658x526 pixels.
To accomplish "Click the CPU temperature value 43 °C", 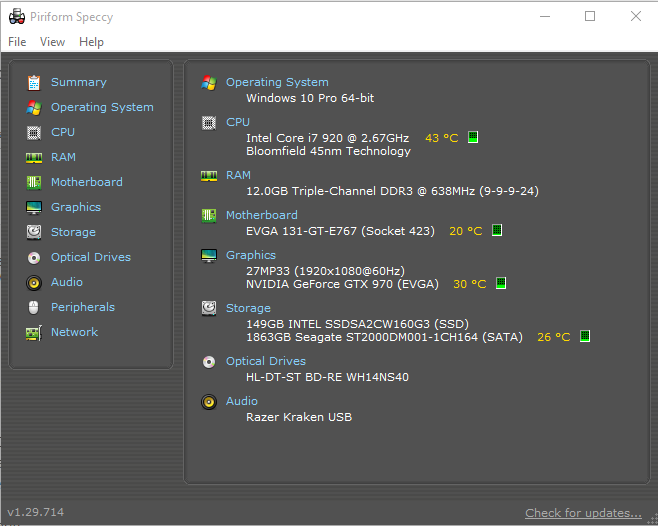I will coord(442,138).
